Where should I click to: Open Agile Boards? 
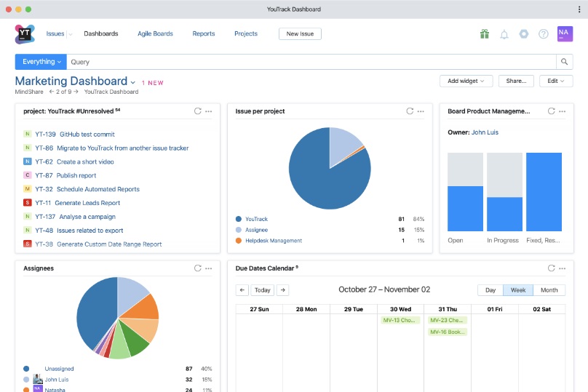point(155,33)
